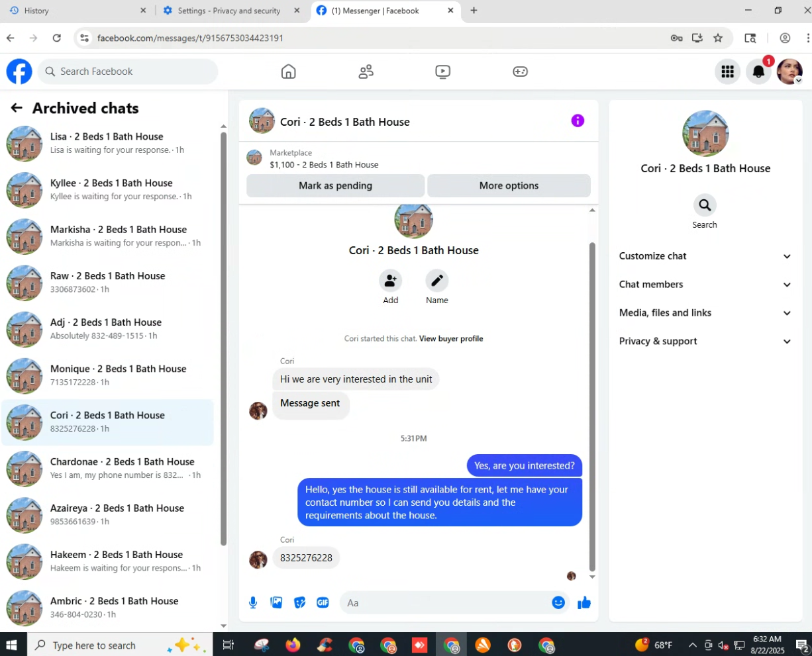Click the More options button
The image size is (812, 656).
coord(509,185)
